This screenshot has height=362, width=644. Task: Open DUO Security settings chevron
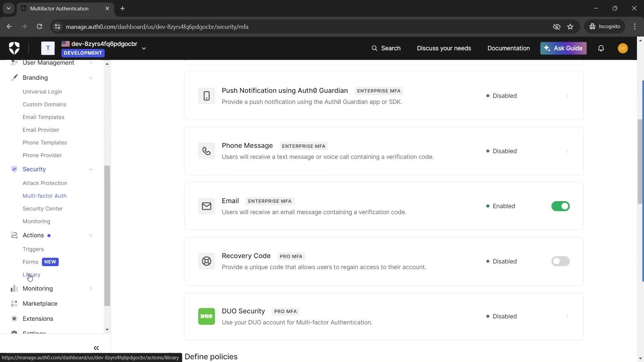coord(567,316)
